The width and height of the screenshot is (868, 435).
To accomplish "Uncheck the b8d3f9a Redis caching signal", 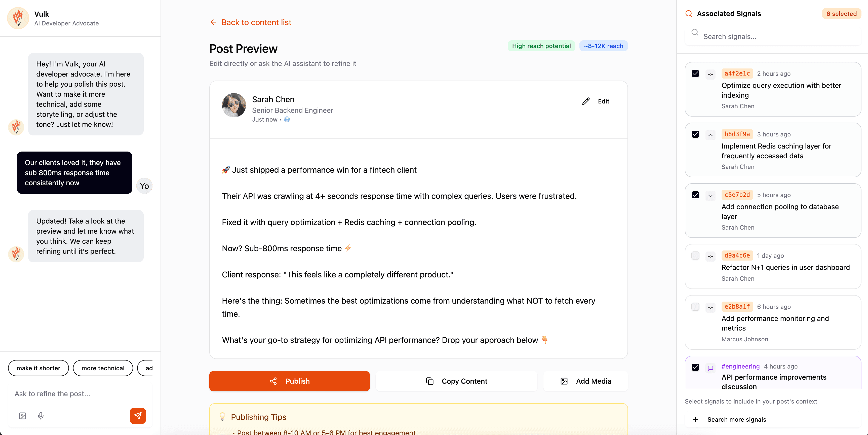I will [x=695, y=134].
